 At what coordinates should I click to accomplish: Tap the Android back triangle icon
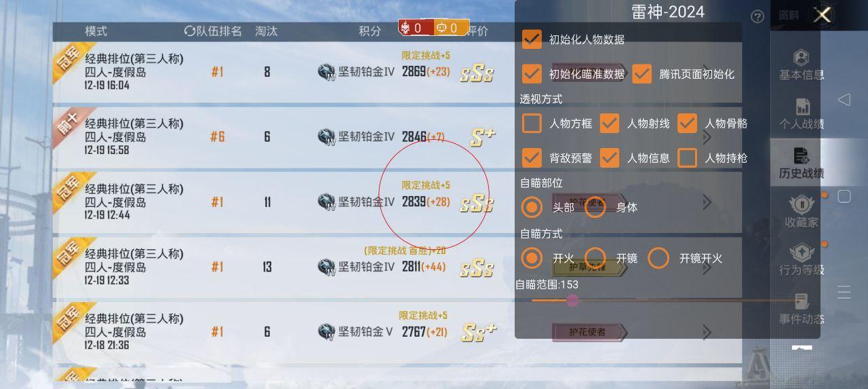pos(844,100)
